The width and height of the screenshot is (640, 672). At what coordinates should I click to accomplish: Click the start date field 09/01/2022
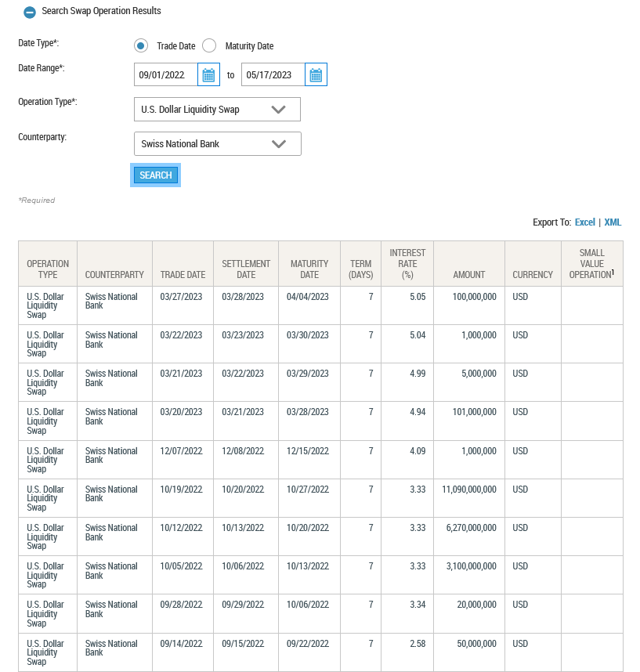[166, 74]
